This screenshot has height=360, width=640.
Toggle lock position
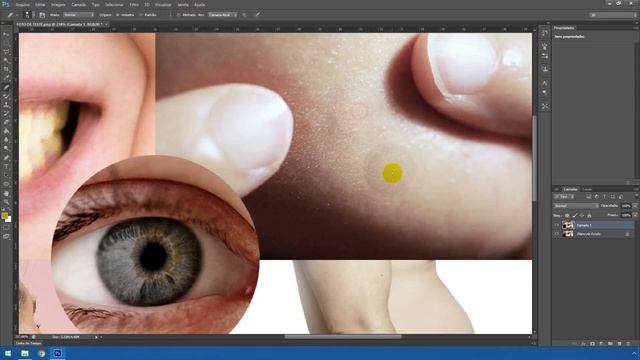582,215
